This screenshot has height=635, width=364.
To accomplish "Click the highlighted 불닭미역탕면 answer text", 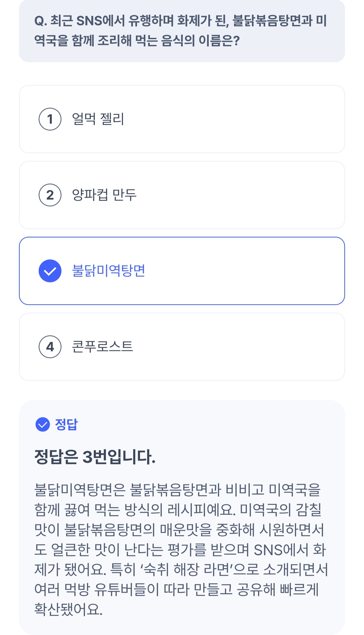I will (108, 271).
